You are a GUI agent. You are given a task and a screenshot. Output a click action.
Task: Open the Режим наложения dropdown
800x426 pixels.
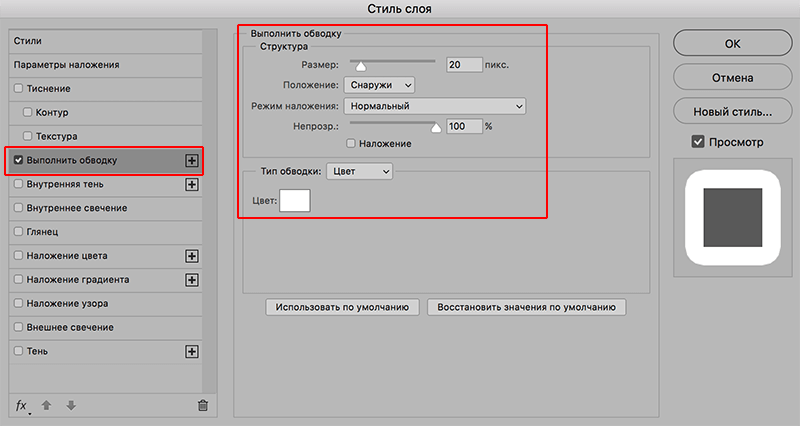pos(434,106)
